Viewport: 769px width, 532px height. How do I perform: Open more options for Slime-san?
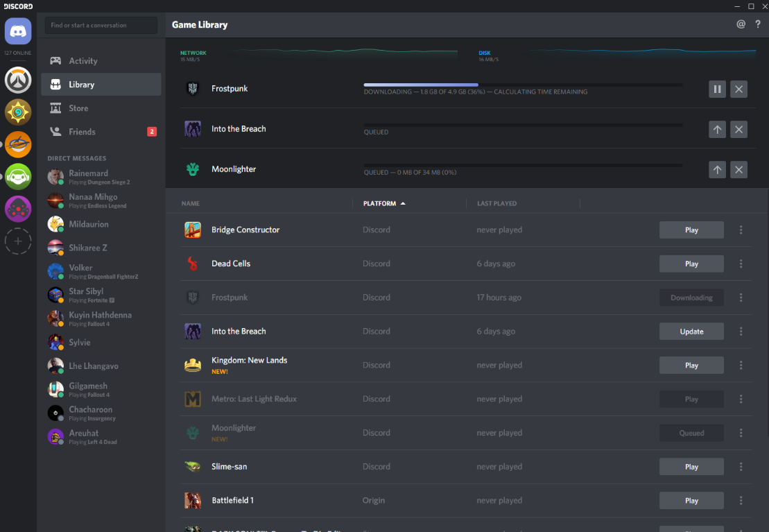741,467
